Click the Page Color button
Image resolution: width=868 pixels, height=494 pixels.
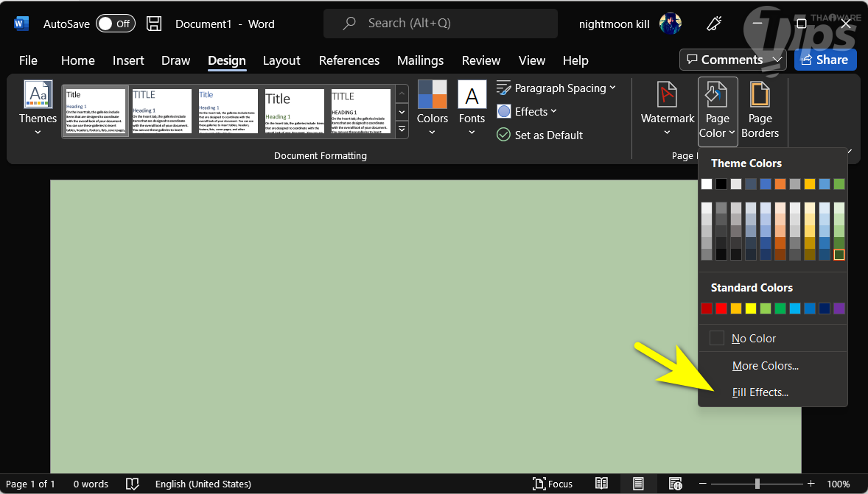pos(718,112)
